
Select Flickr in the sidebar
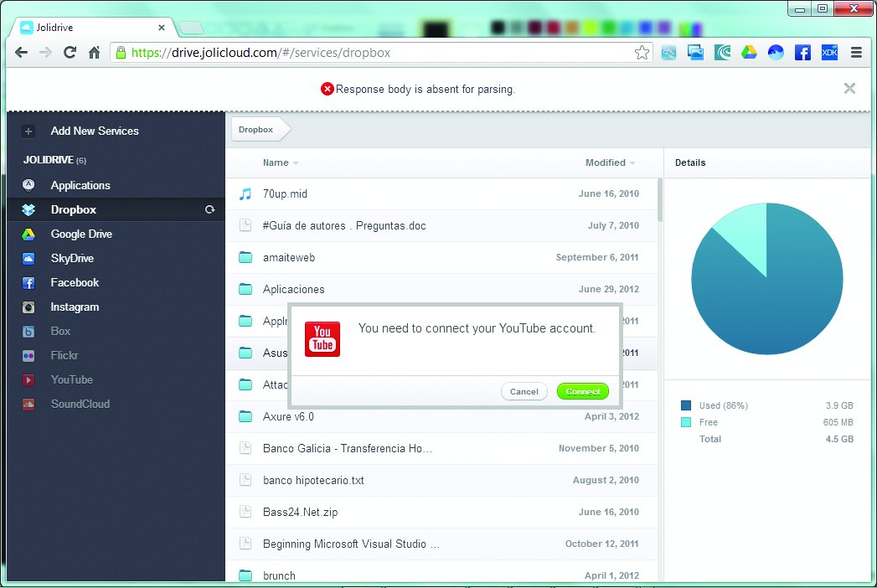pos(116,355)
